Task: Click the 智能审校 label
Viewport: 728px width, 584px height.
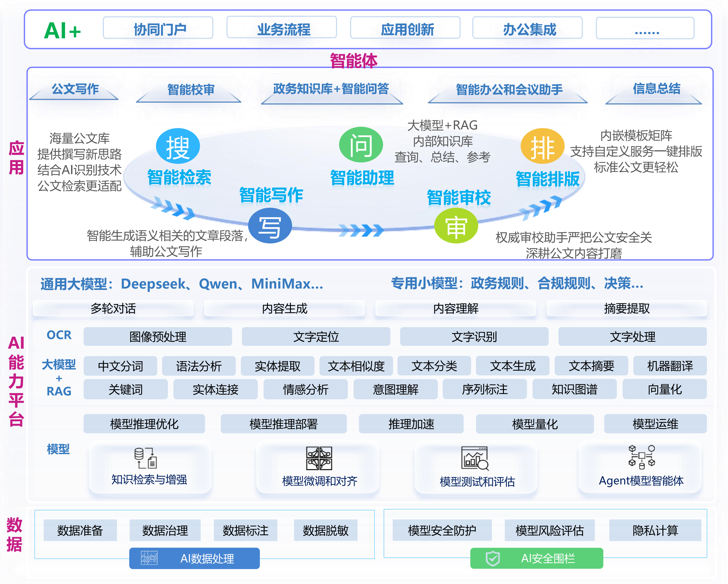Action: [459, 198]
